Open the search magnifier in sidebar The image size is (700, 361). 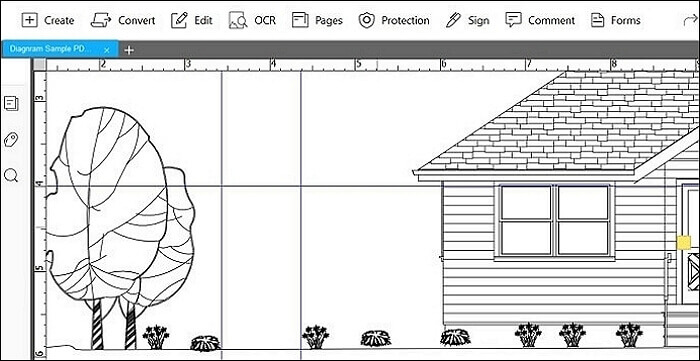click(11, 175)
